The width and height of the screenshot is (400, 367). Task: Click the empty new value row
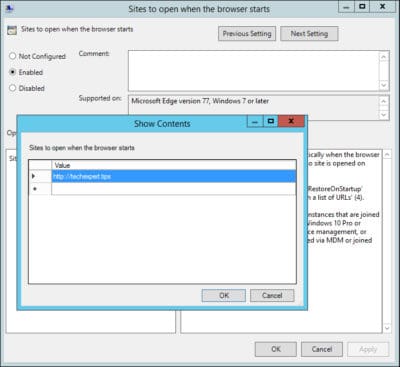click(174, 189)
